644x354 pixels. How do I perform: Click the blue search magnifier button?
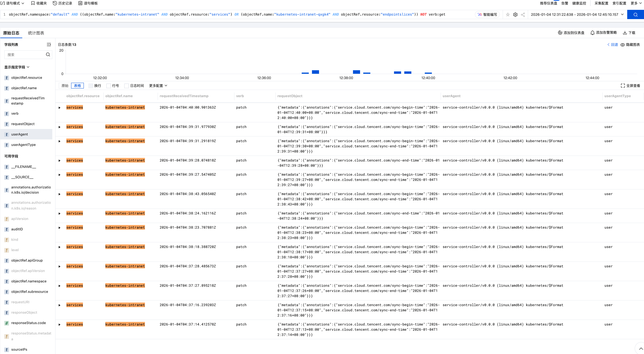pos(635,14)
